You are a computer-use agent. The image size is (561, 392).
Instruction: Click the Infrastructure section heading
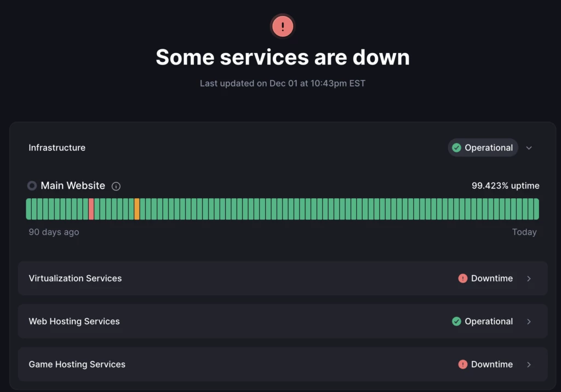(x=57, y=148)
